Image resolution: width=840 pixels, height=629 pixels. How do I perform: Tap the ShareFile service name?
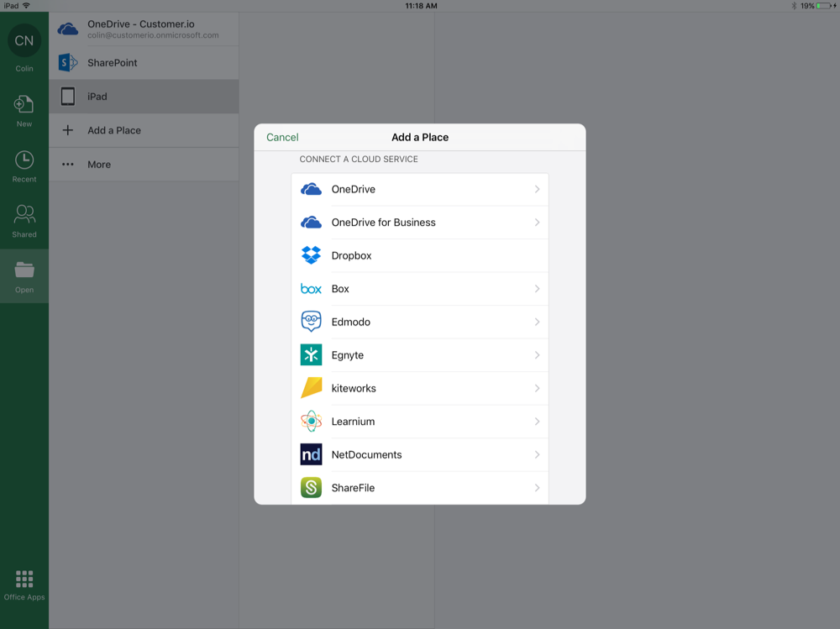point(353,488)
